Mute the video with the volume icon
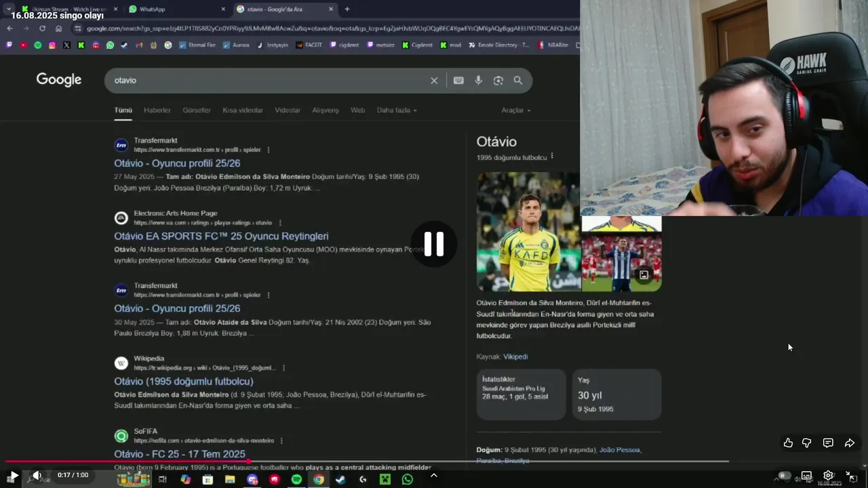This screenshot has height=488, width=868. click(37, 476)
